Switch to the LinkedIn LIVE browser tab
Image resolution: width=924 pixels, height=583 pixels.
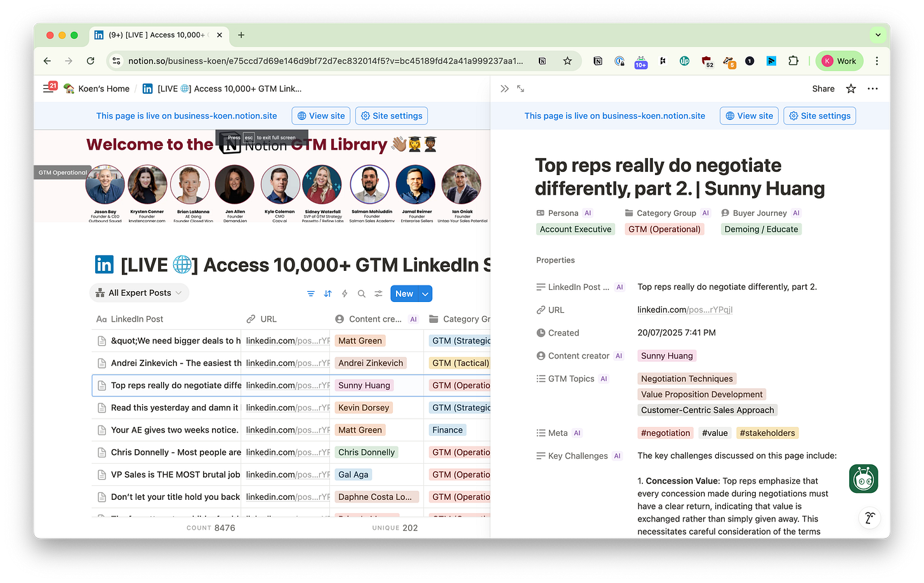tap(157, 35)
